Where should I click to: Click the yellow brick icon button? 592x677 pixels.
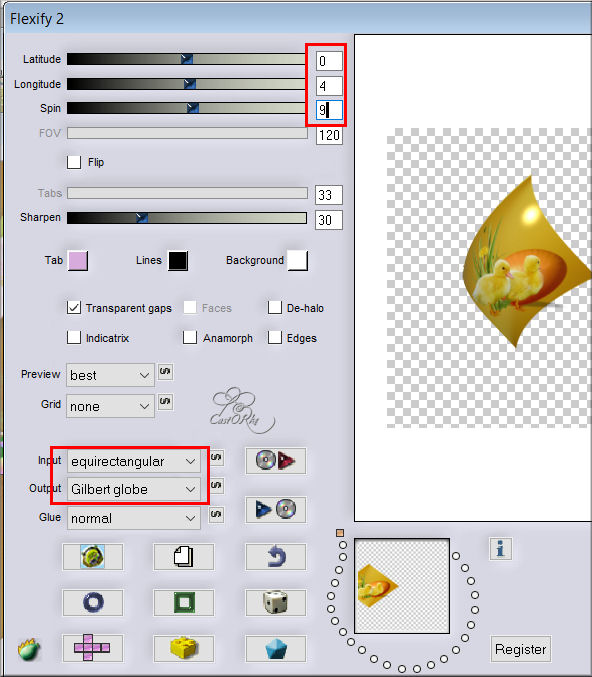pos(184,648)
